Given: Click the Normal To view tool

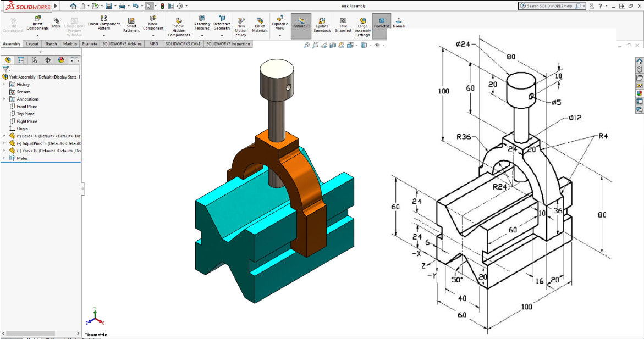Looking at the screenshot, I should pos(399,23).
